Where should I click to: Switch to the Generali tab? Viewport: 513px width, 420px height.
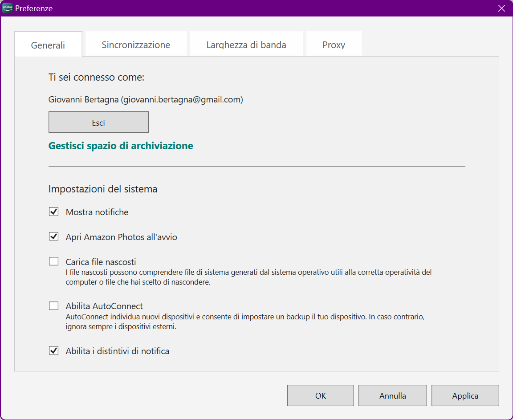[x=48, y=44]
